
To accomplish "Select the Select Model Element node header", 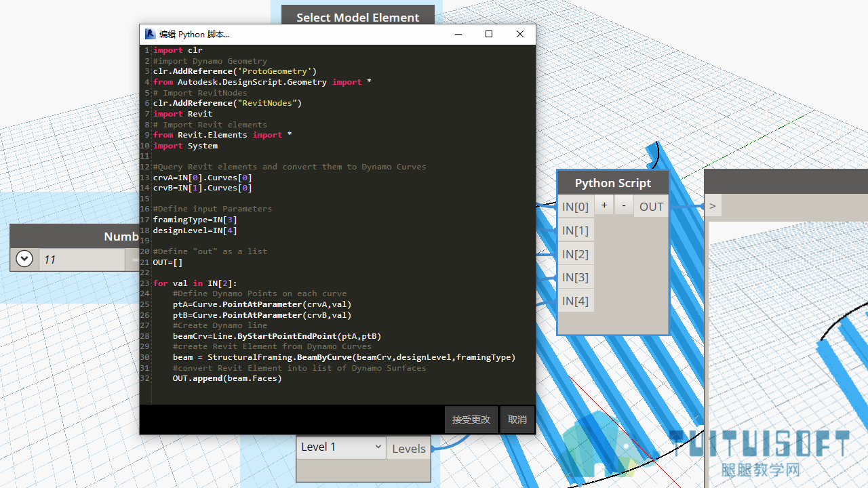I will 358,17.
